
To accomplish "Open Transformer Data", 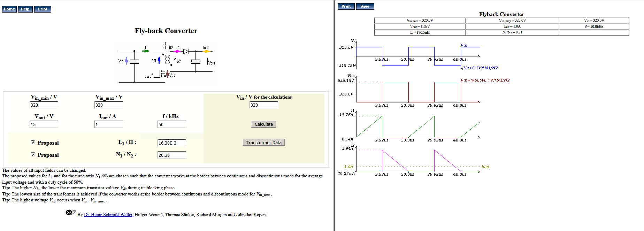I will pos(264,143).
